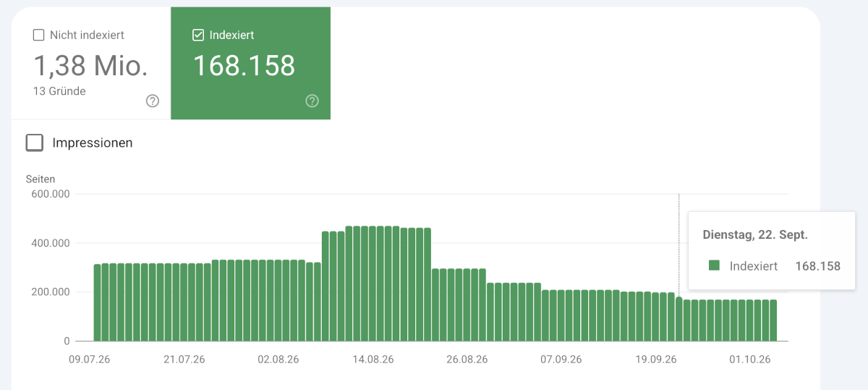The height and width of the screenshot is (390, 868).
Task: Uncheck the Indexiert checkbox
Action: pyautogui.click(x=198, y=35)
